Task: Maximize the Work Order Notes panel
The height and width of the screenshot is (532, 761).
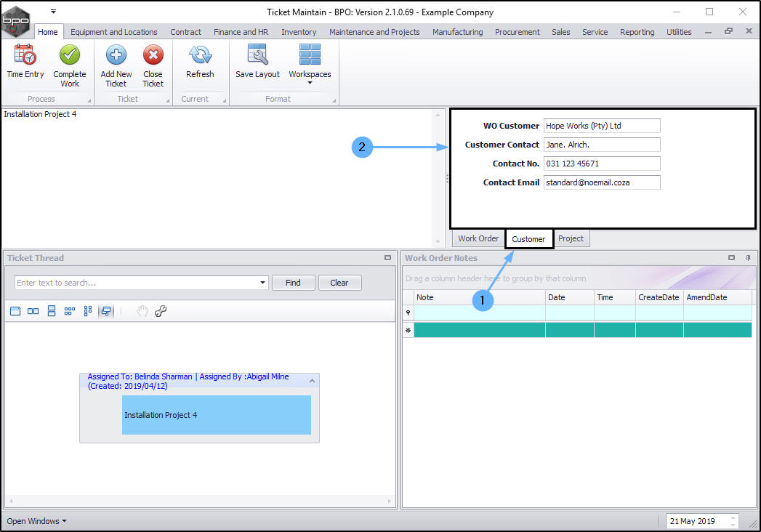Action: click(x=731, y=258)
